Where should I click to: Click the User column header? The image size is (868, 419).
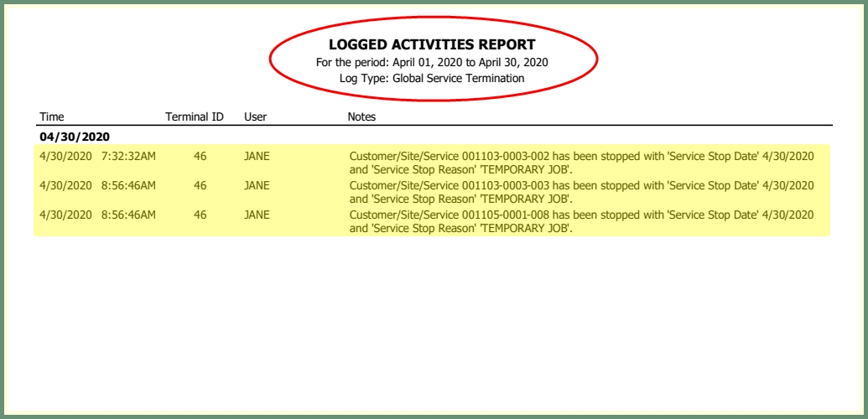tap(255, 116)
